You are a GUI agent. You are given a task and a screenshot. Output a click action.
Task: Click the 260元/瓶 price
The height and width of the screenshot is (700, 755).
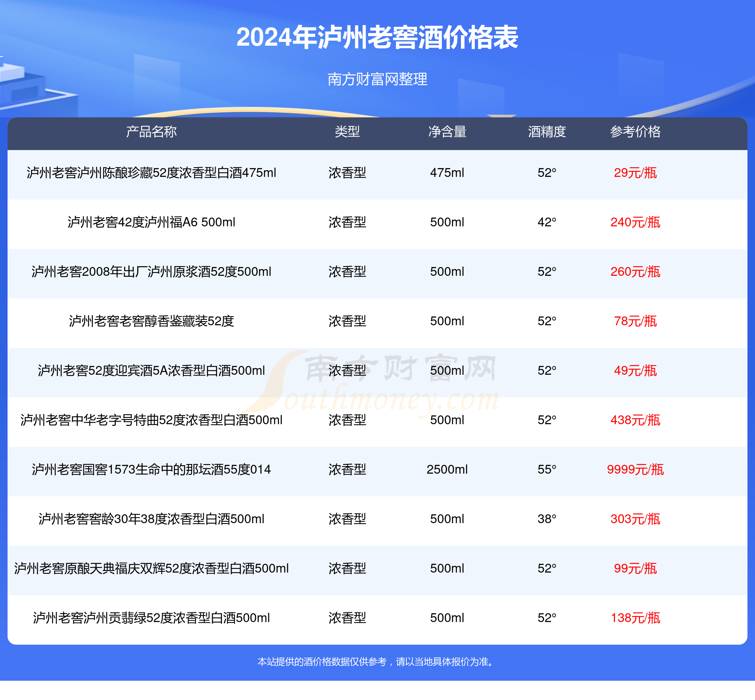point(635,272)
